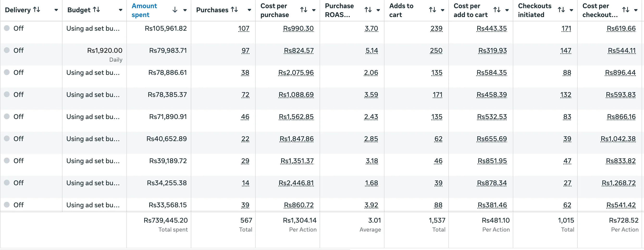644x250 pixels.
Task: Open the Rs1,042.38 cost per checkout link
Action: point(618,139)
